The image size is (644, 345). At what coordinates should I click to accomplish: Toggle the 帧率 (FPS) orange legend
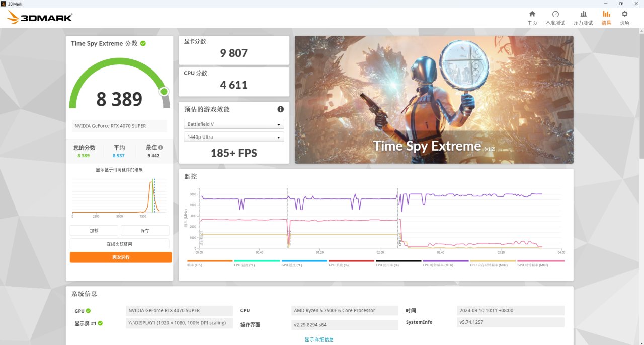pyautogui.click(x=210, y=263)
